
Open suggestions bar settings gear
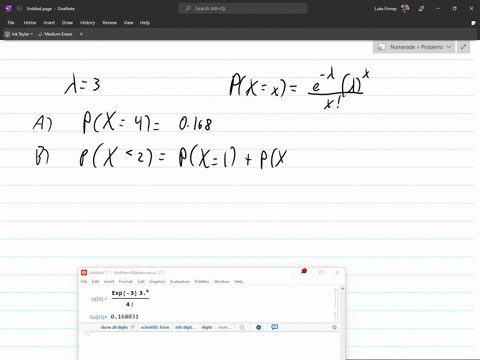click(334, 327)
